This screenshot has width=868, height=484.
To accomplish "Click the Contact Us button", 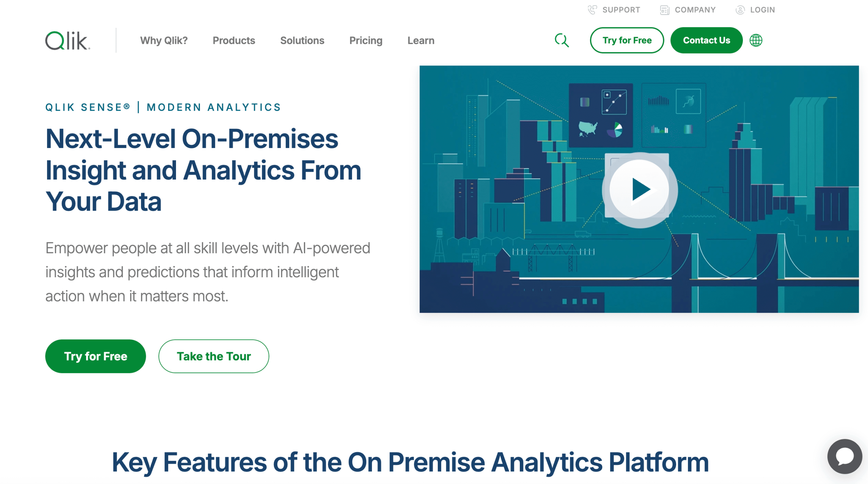I will [x=706, y=40].
